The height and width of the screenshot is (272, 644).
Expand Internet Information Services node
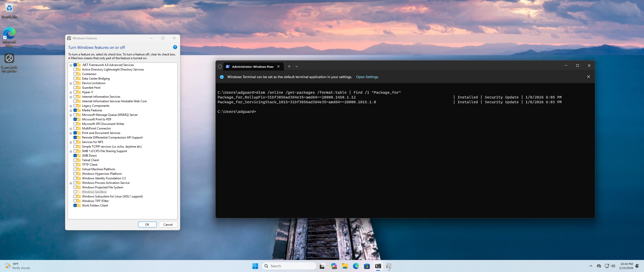click(71, 97)
